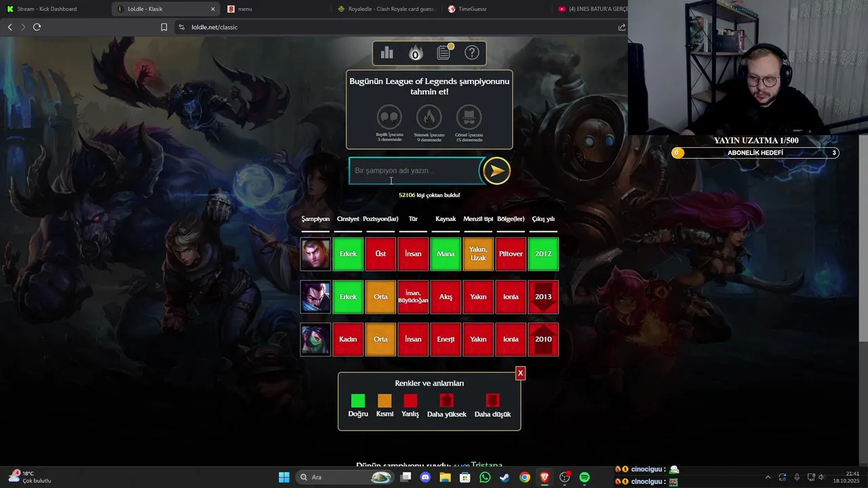
Task: Select the Yetenek ipucu ability clue icon
Action: (429, 117)
